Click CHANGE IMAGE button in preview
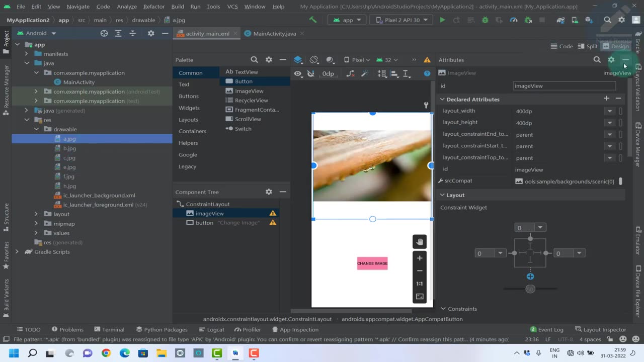The width and height of the screenshot is (644, 362). (372, 263)
